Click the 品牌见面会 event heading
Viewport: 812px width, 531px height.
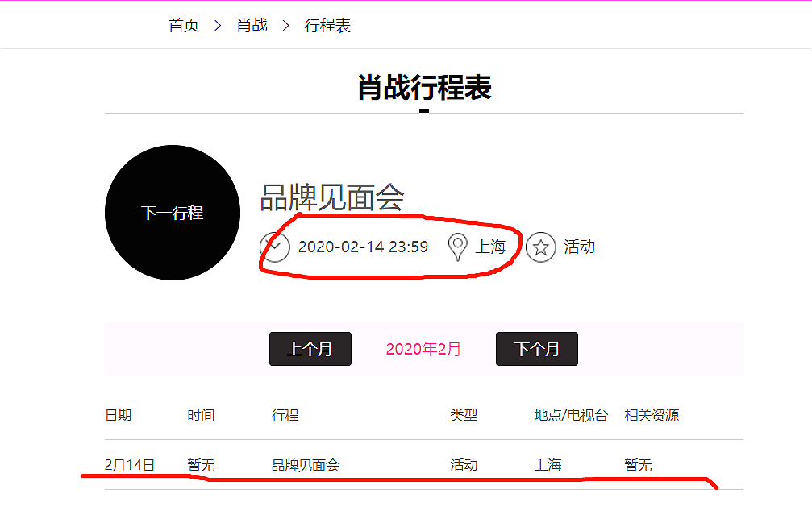pyautogui.click(x=332, y=197)
